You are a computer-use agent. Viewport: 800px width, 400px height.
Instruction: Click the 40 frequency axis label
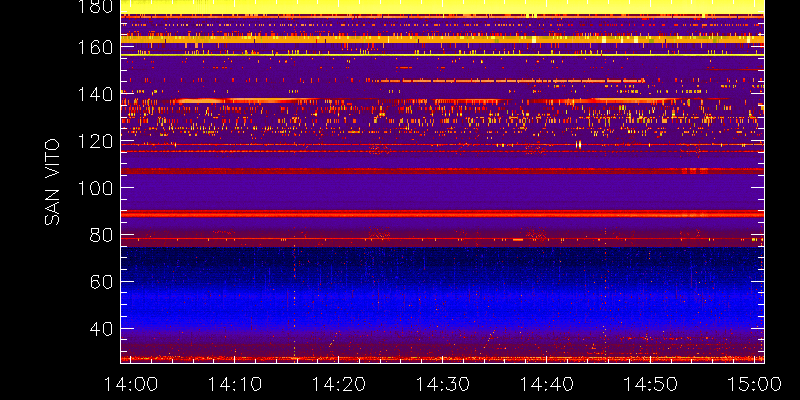[x=101, y=329]
